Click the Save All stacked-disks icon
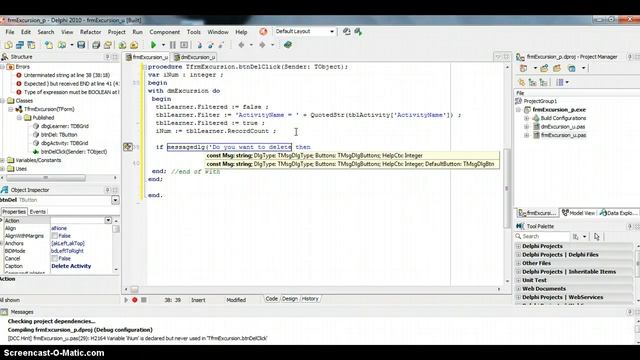The width and height of the screenshot is (640, 360). pos(96,45)
